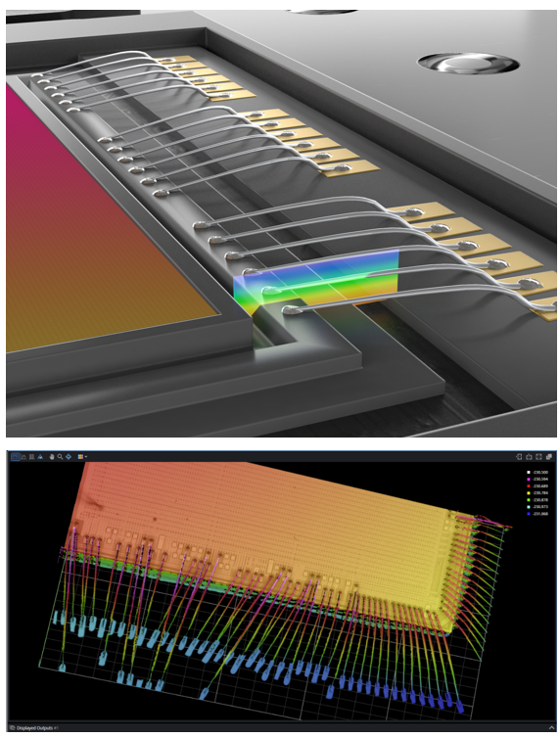Click the full-screen icon in top-right controls
The image size is (560, 738).
pos(538,456)
